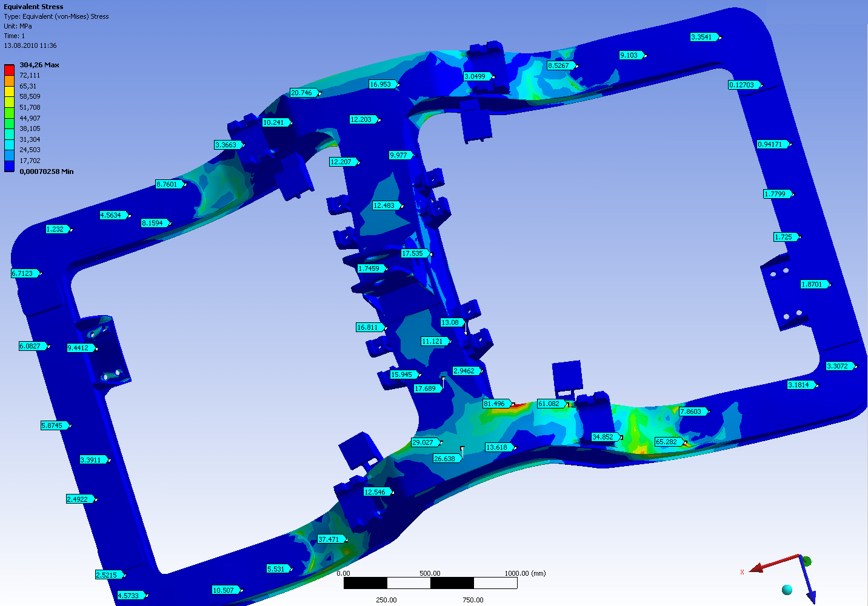Image resolution: width=868 pixels, height=606 pixels.
Task: Select the 10.507 probe label
Action: (225, 590)
